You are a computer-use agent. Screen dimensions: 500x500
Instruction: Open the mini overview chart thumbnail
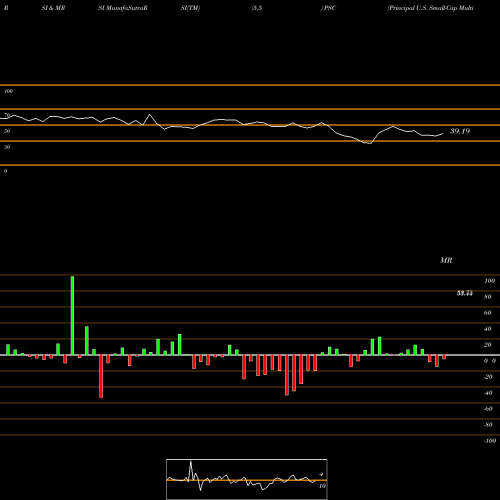pyautogui.click(x=247, y=479)
